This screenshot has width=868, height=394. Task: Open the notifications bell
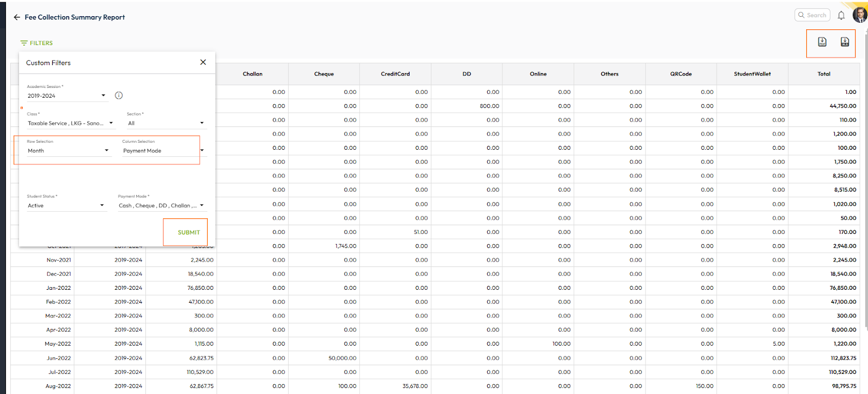pyautogui.click(x=841, y=16)
